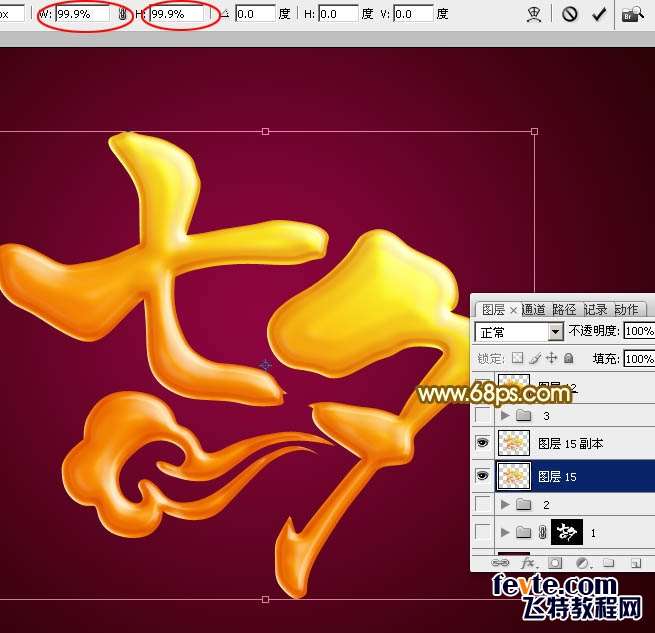The image size is (655, 633).
Task: Switch to the 记录 history tab
Action: tap(595, 310)
